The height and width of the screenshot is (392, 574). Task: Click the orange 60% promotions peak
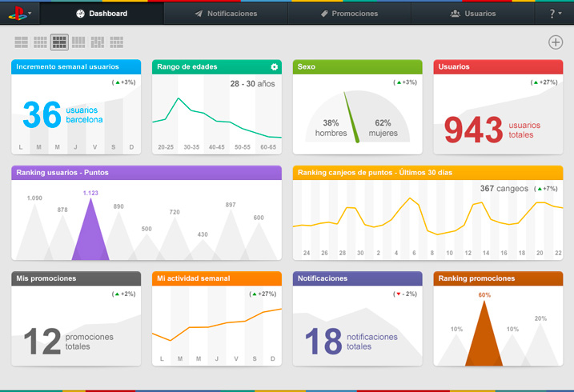pos(484,336)
